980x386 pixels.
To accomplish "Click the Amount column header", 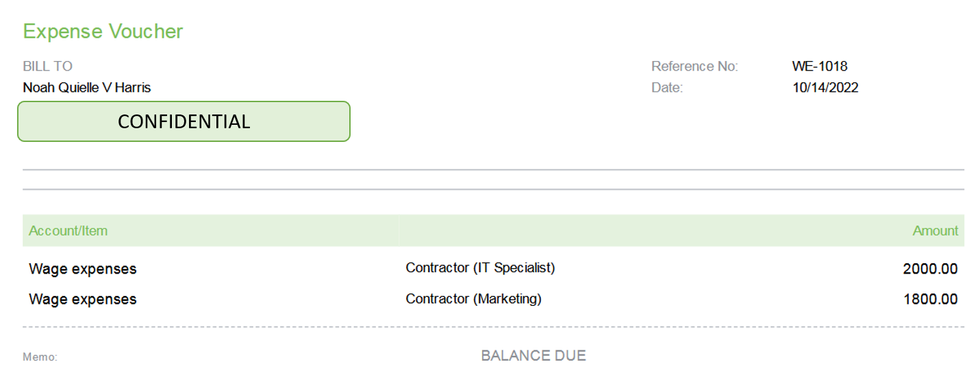I will [x=935, y=231].
